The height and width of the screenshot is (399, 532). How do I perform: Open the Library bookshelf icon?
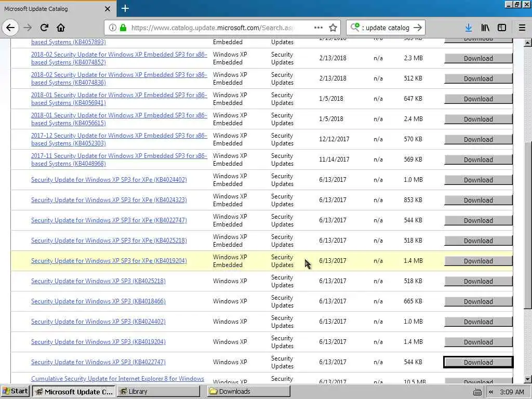tap(485, 28)
